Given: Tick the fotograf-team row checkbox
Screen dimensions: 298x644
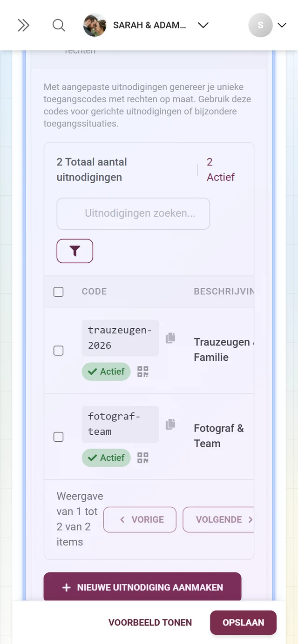Looking at the screenshot, I should [x=59, y=437].
